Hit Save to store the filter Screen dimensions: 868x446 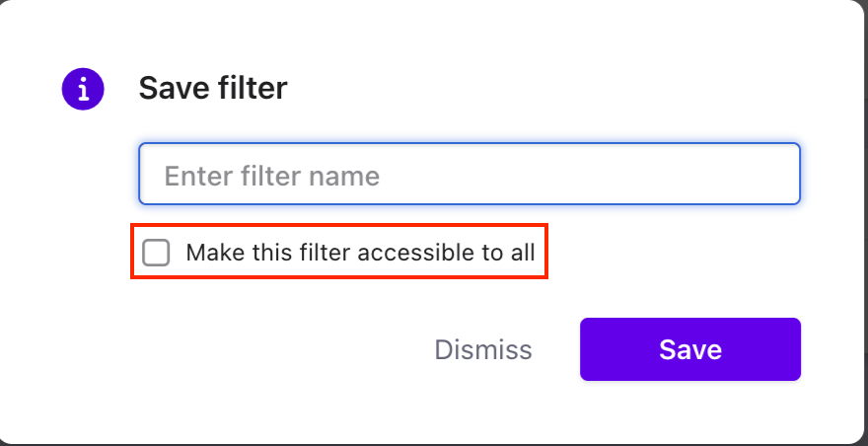pyautogui.click(x=689, y=349)
